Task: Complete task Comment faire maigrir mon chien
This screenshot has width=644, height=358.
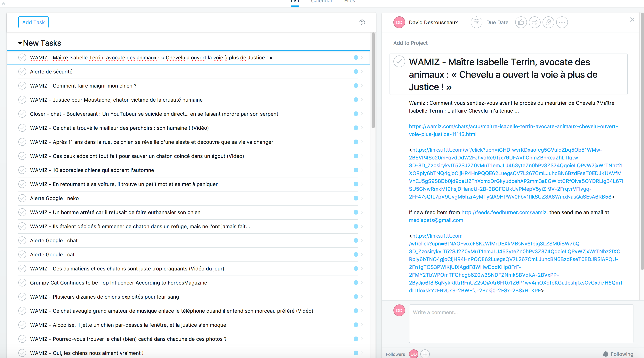Action: (x=22, y=86)
